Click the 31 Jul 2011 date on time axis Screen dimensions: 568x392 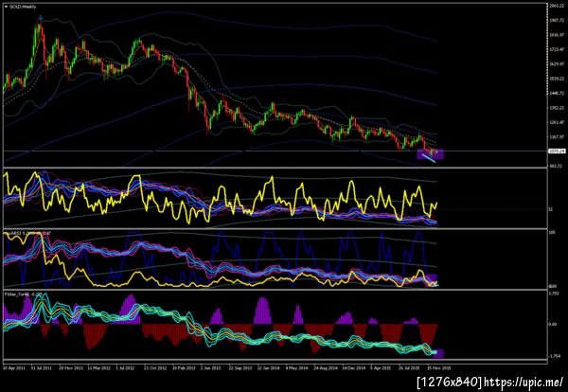[42, 367]
